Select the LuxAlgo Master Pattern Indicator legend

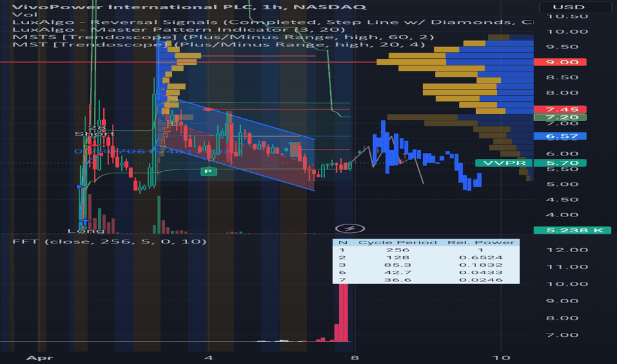point(179,30)
